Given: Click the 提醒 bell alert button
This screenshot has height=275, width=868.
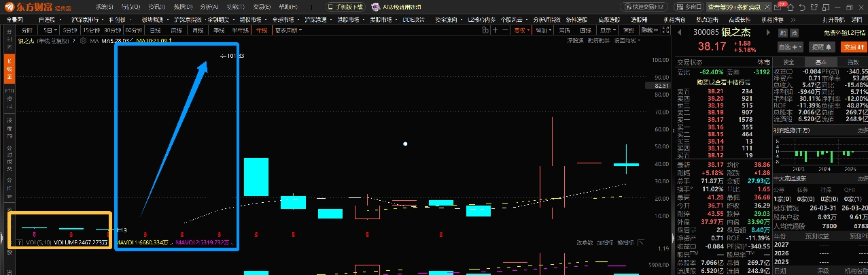Looking at the screenshot, I should (x=822, y=47).
